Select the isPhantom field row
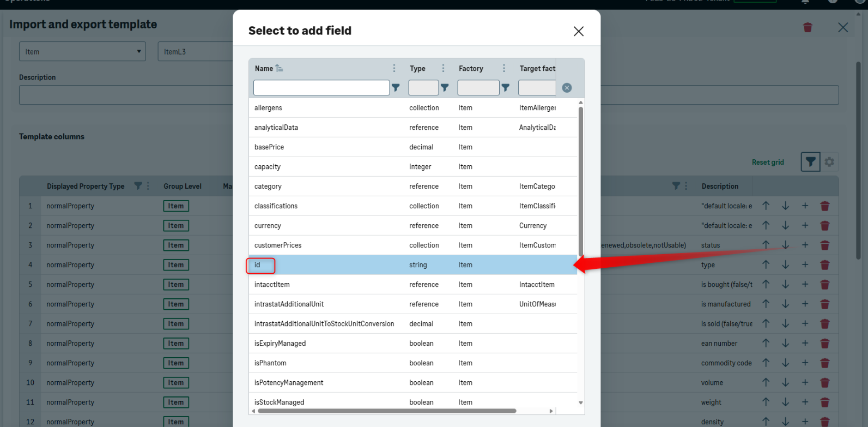Viewport: 868px width, 427px height. (413, 363)
